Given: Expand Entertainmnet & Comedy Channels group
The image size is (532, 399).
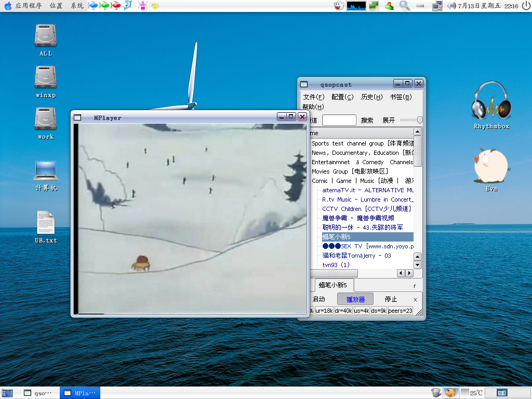Looking at the screenshot, I should 362,162.
